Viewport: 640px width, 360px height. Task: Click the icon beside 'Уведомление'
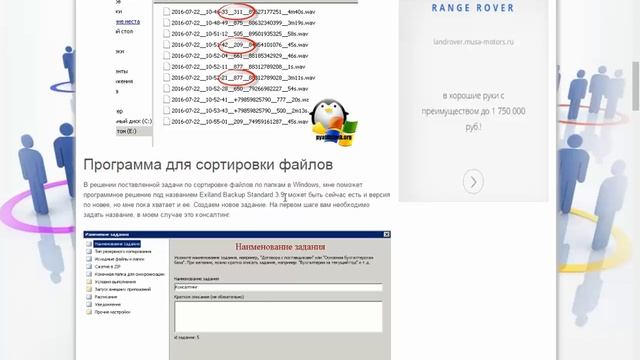(89, 304)
